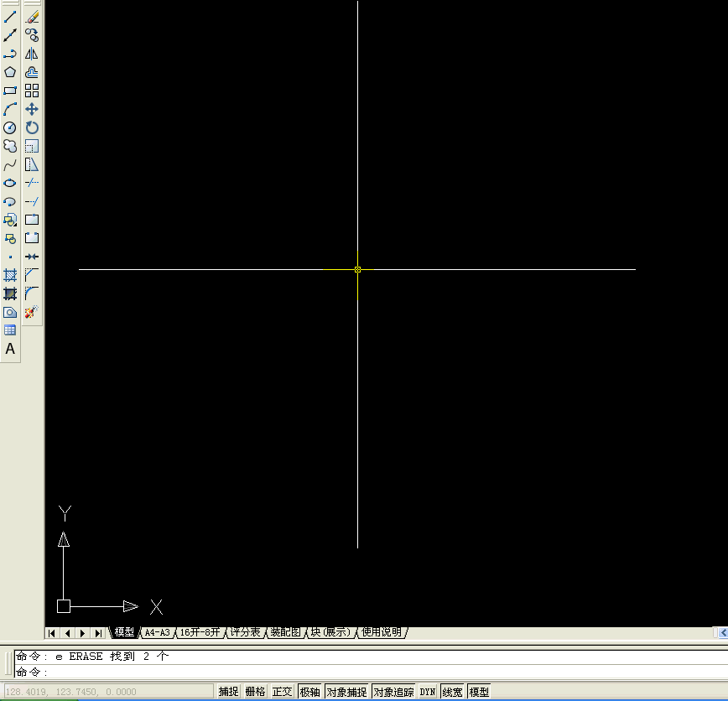Image resolution: width=728 pixels, height=701 pixels.
Task: Go to previous layout tab arrow
Action: [x=67, y=633]
